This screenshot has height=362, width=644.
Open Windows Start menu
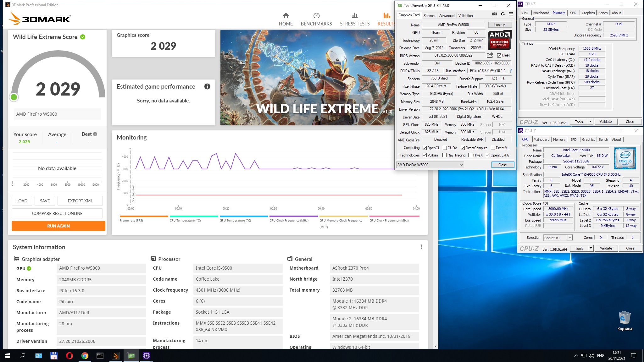(x=8, y=356)
